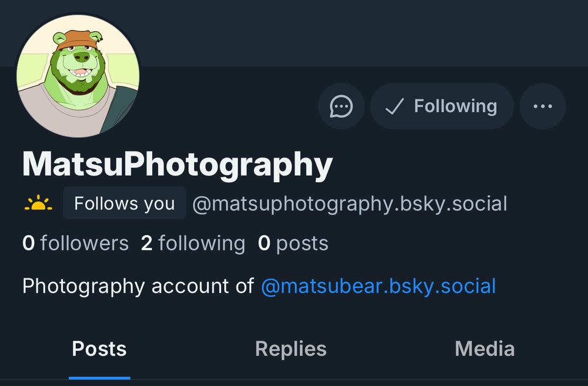
Task: Open the 0 followers list
Action: (75, 243)
